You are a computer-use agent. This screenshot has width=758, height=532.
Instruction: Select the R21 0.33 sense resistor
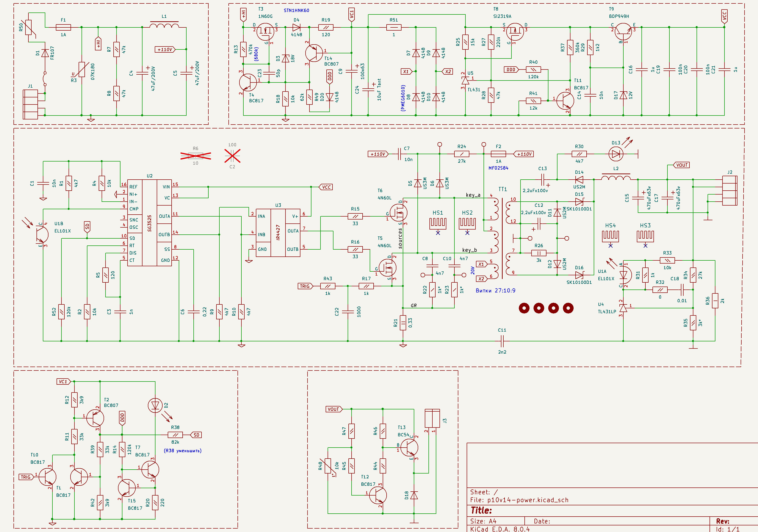click(403, 323)
